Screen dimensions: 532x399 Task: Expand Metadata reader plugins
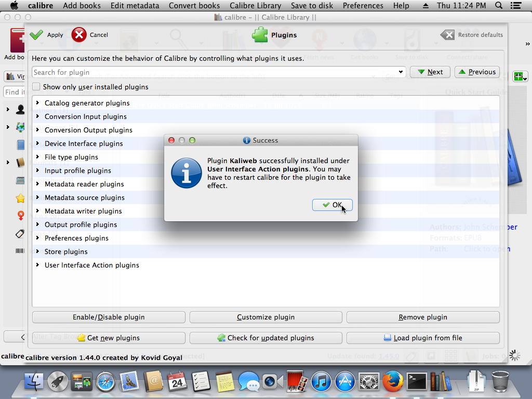click(x=37, y=184)
